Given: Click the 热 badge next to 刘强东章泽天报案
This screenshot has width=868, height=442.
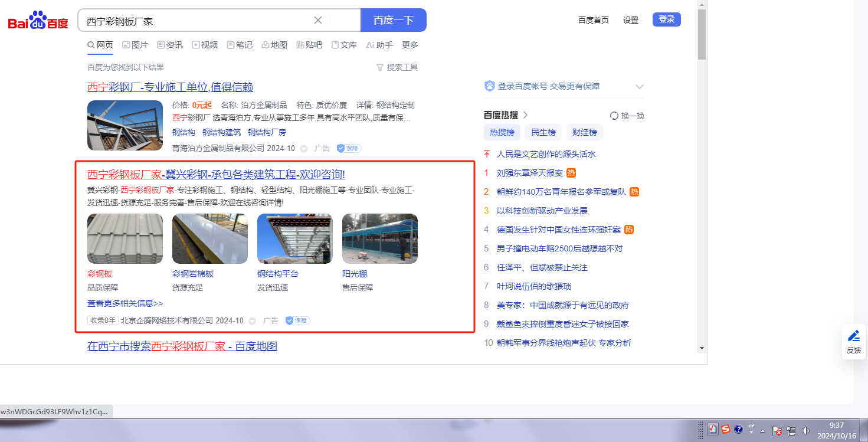Looking at the screenshot, I should (571, 173).
